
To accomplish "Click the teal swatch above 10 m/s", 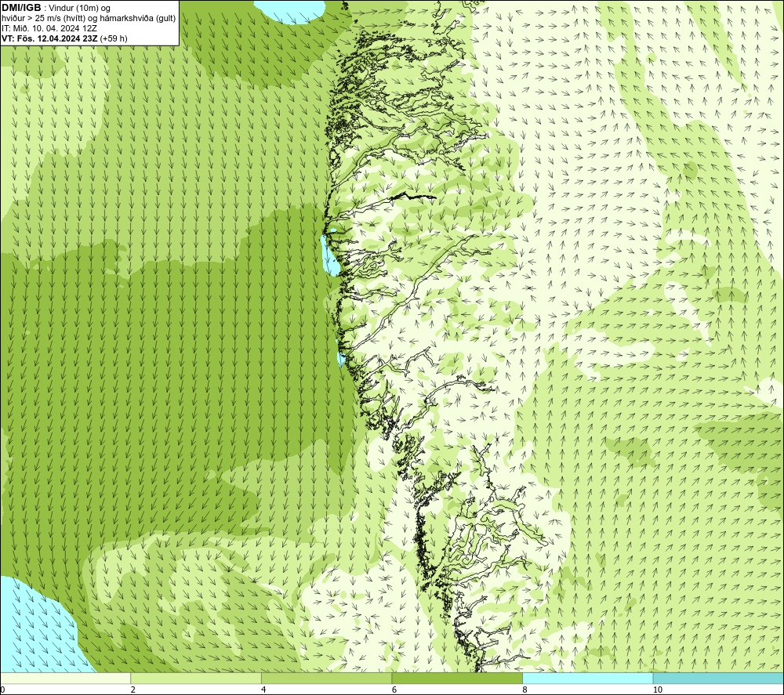I will tap(718, 678).
